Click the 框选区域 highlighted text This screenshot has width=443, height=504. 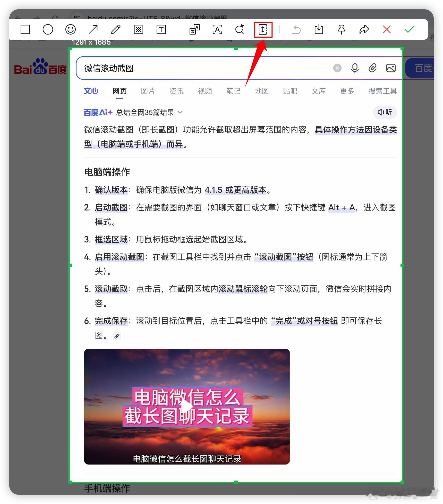click(111, 239)
